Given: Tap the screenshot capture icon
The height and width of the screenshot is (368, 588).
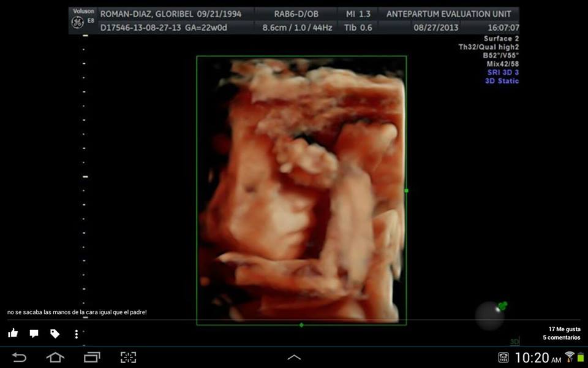Looking at the screenshot, I should (128, 357).
